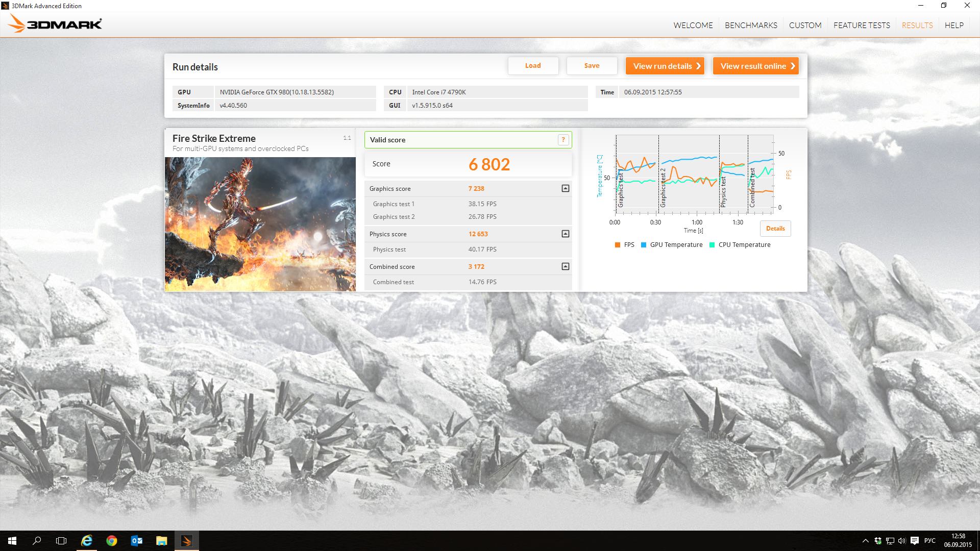Open Outlook from the taskbar

136,541
